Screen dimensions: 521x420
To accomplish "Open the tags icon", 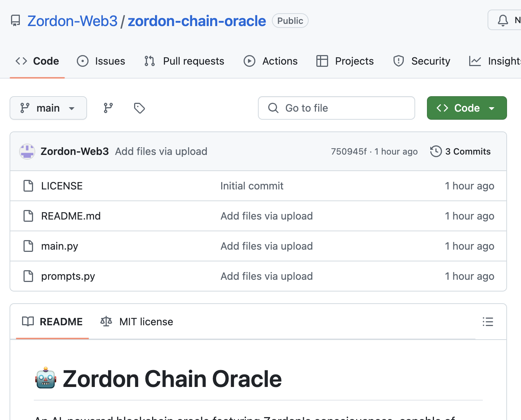I will (139, 108).
